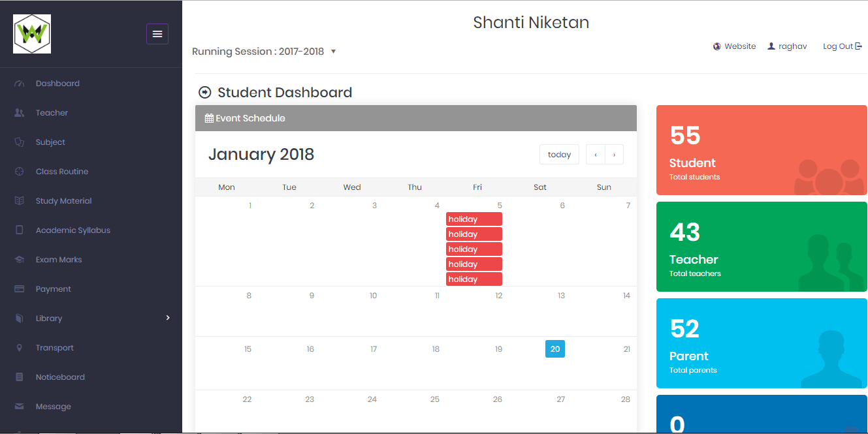Open the Academic Syllabus menu item
The width and height of the screenshot is (868, 434).
[72, 230]
